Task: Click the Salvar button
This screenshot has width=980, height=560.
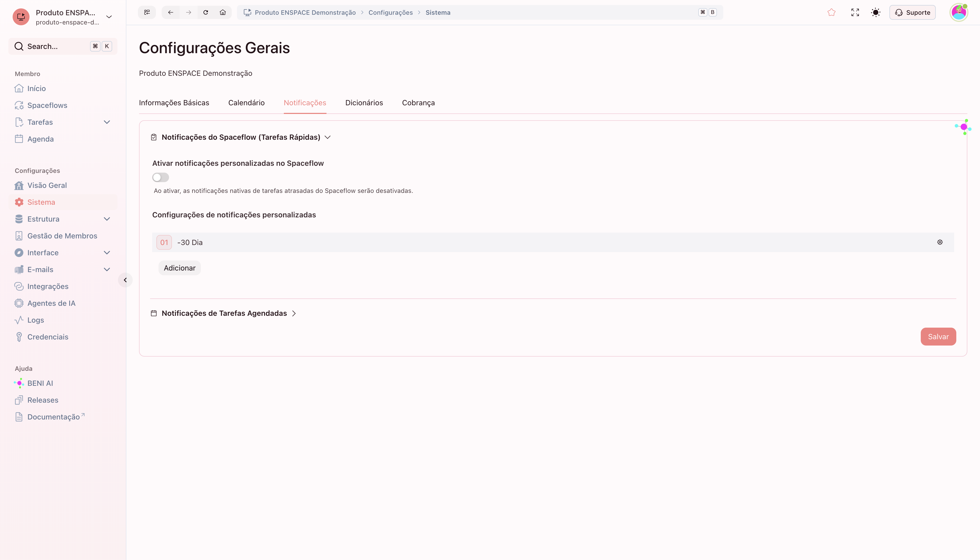Action: tap(938, 337)
